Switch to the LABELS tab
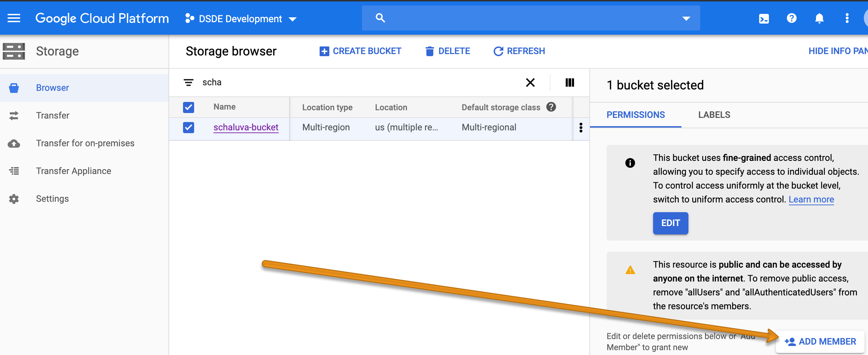The height and width of the screenshot is (355, 868). point(714,115)
